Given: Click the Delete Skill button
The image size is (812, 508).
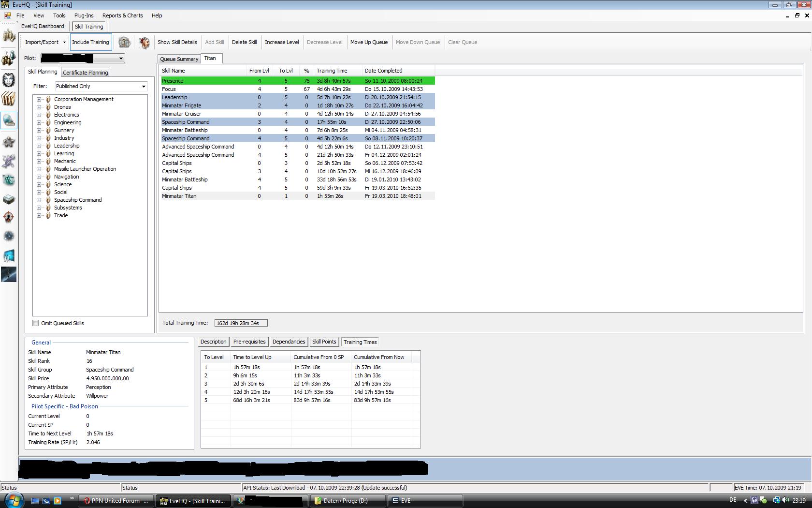Looking at the screenshot, I should pyautogui.click(x=245, y=42).
